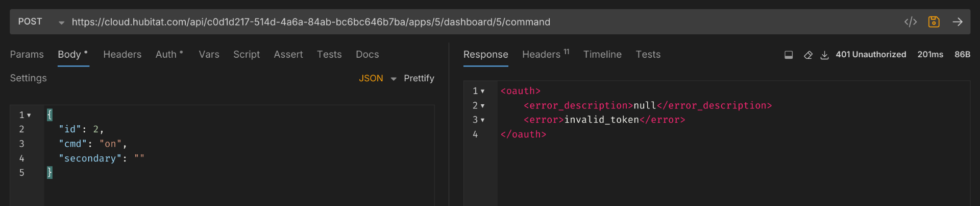
Task: Toggle the response layout icon
Action: [789, 55]
